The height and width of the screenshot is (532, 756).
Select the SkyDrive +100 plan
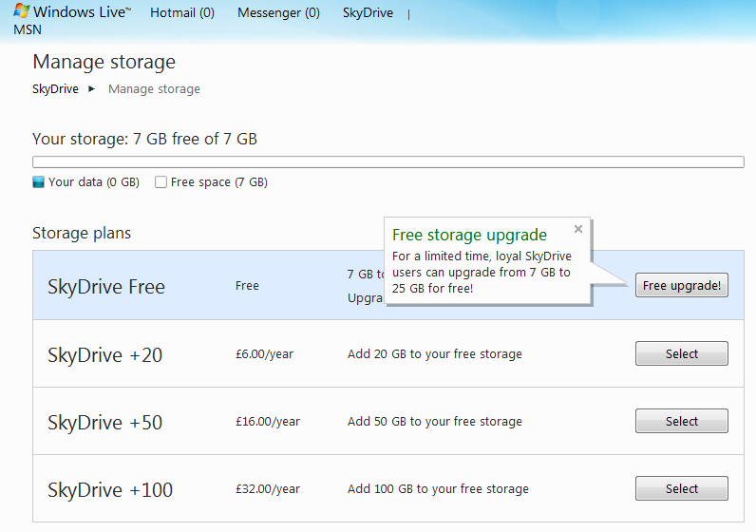coord(682,488)
